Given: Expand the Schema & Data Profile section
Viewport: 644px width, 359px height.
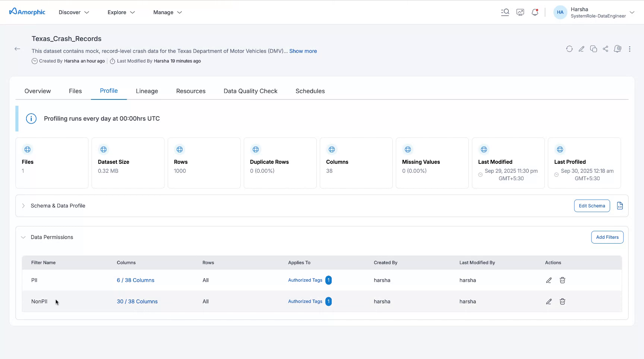Looking at the screenshot, I should point(23,206).
